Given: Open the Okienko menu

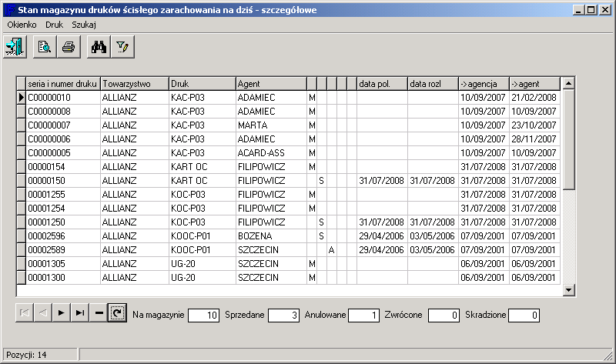Looking at the screenshot, I should point(22,25).
